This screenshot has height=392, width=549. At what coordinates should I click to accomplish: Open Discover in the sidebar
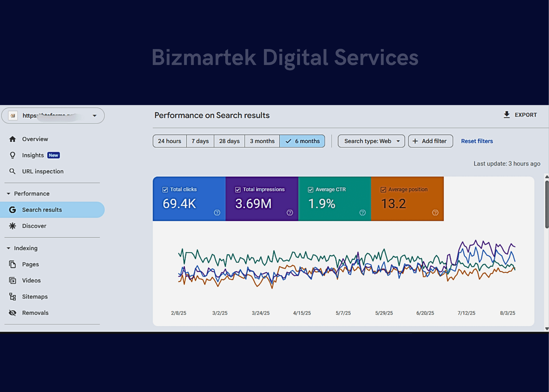coord(52,226)
